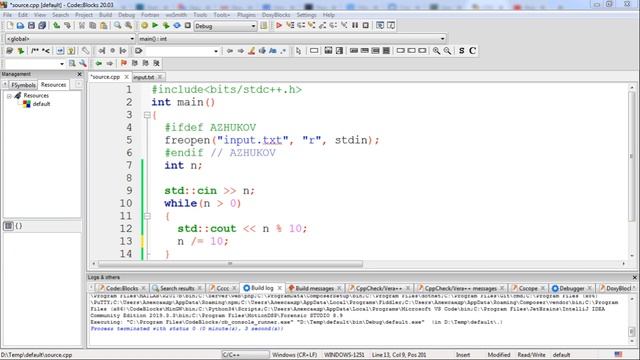Open the Build messages log tab
Image resolution: width=640 pixels, height=360 pixels.
314,288
